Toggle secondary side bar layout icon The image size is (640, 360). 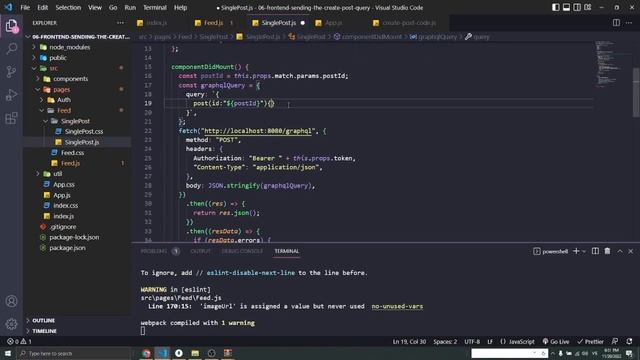577,7
